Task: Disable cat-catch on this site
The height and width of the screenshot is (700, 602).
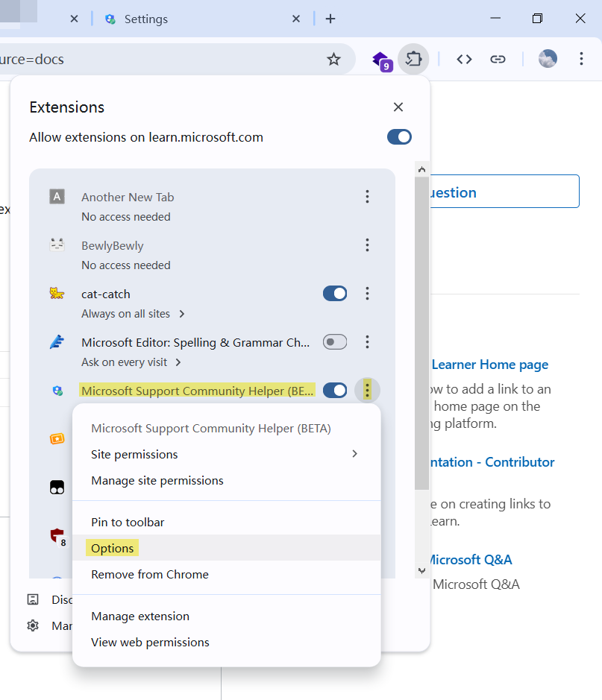Action: point(335,293)
